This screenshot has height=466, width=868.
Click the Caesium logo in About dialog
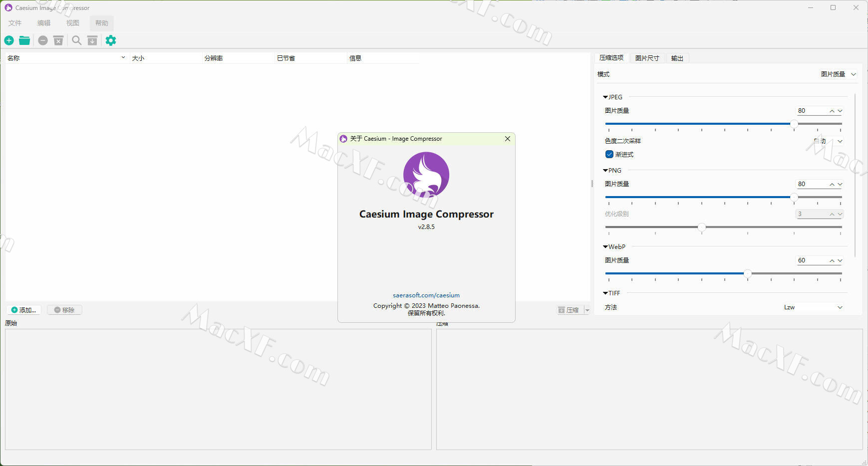426,175
